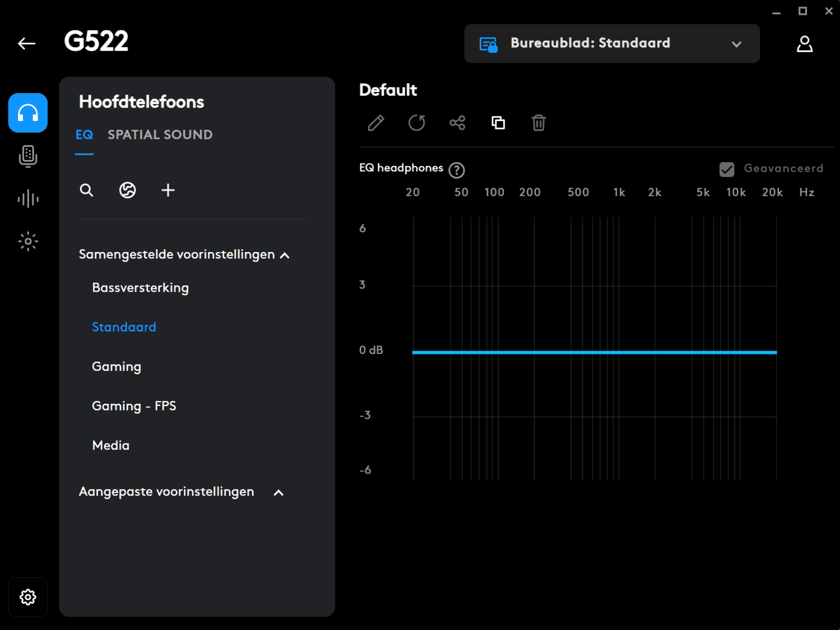Screen dimensions: 840x630
Task: Reset the Default EQ preset
Action: (x=417, y=123)
